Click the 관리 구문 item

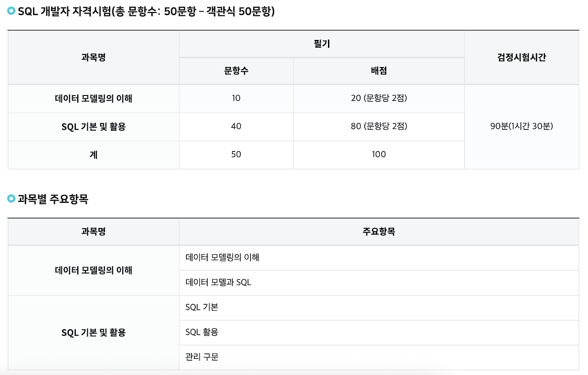(x=379, y=357)
